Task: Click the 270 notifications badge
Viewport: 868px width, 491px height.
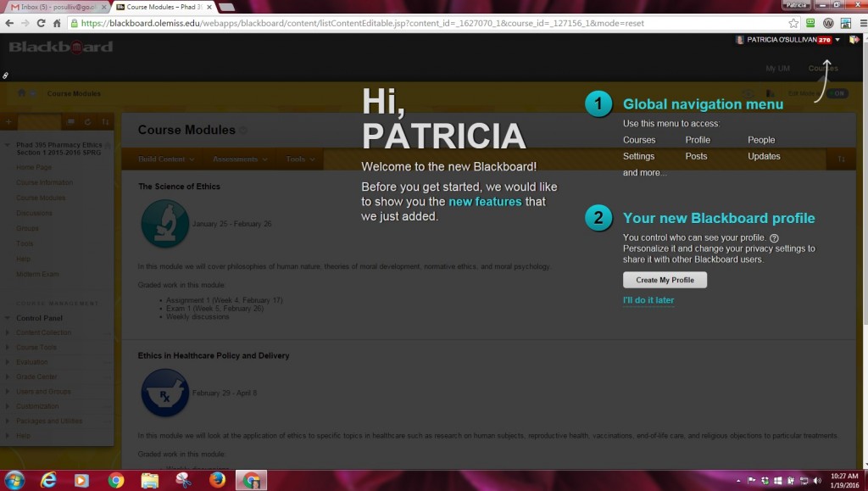Action: 824,40
